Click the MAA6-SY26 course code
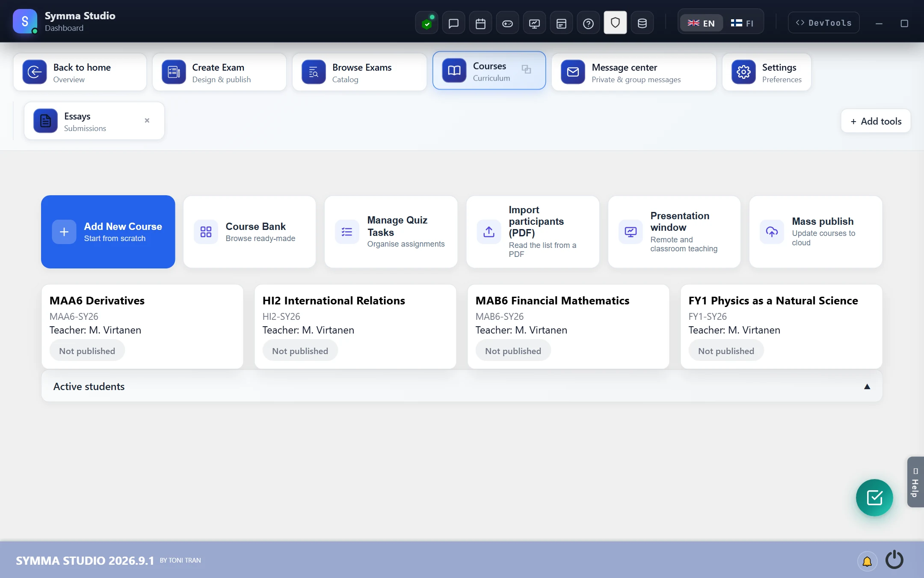This screenshot has height=578, width=924. point(74,316)
